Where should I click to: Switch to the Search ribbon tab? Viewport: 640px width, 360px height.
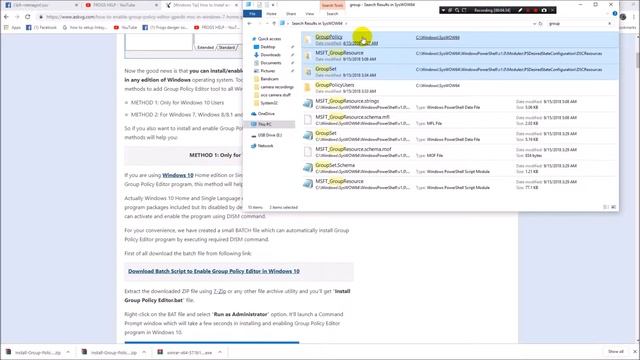[332, 14]
